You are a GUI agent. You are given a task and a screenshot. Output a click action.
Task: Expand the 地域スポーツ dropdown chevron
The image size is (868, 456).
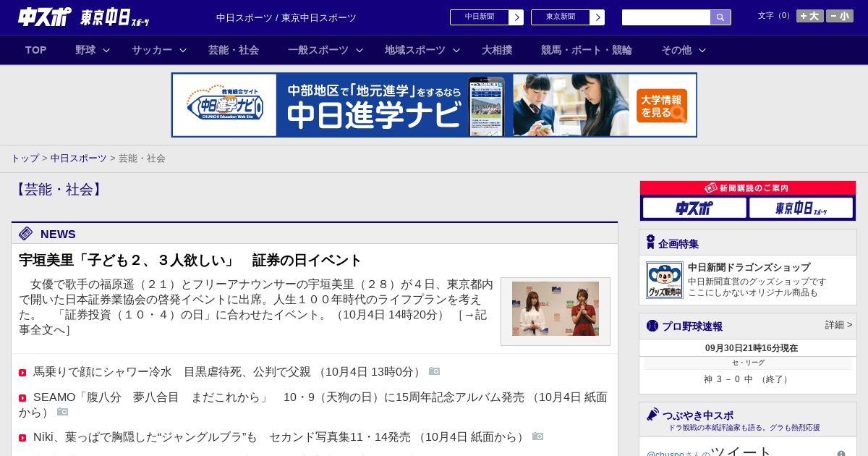point(456,50)
